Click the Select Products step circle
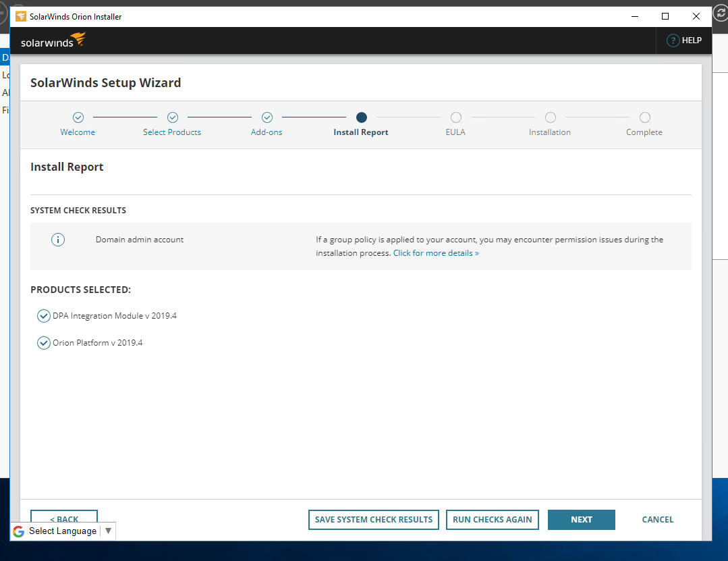Image resolution: width=728 pixels, height=561 pixels. coord(173,117)
